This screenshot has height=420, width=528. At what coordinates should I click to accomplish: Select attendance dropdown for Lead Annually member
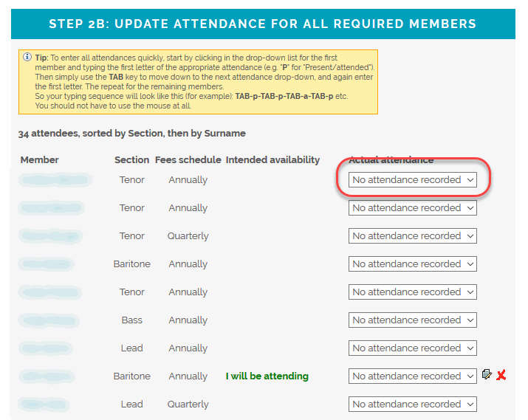(x=413, y=348)
